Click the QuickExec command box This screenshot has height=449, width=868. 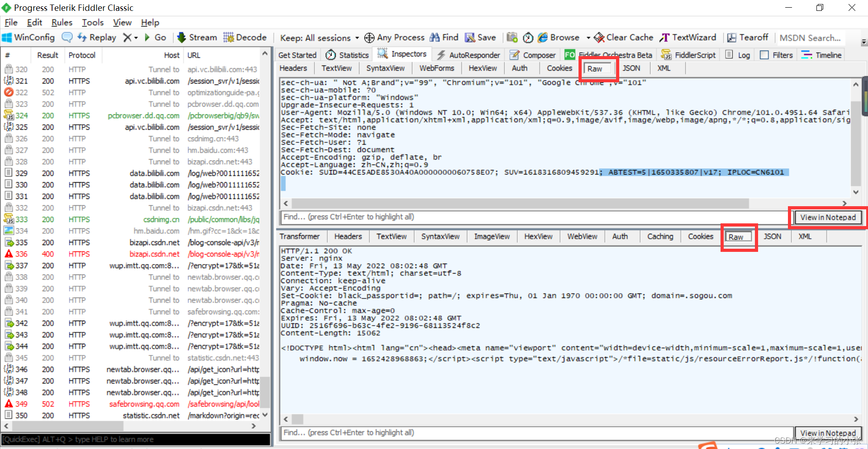coord(136,440)
